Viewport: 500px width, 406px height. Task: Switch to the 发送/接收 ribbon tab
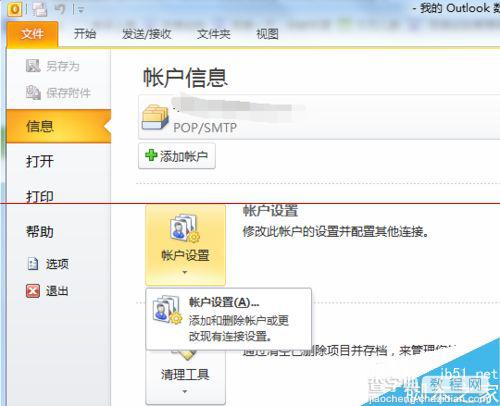[146, 34]
